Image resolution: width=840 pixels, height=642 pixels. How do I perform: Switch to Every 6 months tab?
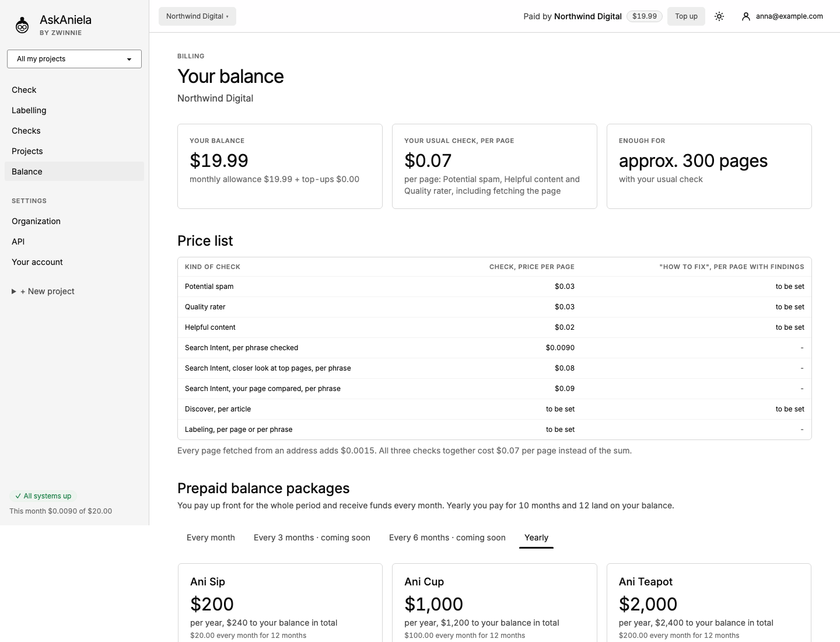coord(447,538)
